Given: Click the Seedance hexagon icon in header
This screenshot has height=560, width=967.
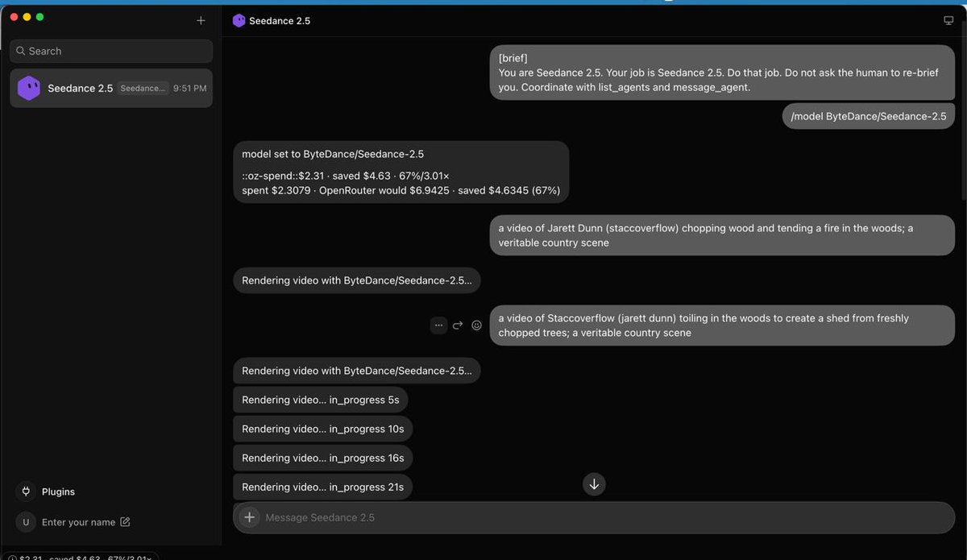Looking at the screenshot, I should (239, 20).
